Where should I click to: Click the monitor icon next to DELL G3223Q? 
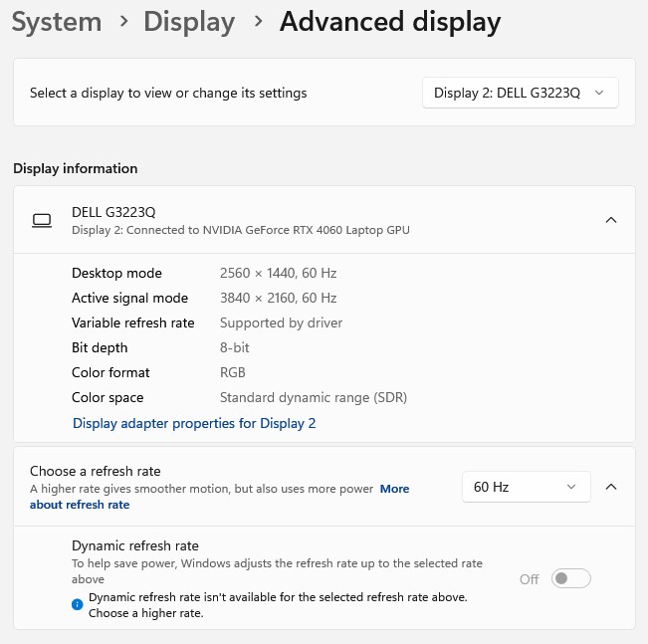tap(42, 220)
